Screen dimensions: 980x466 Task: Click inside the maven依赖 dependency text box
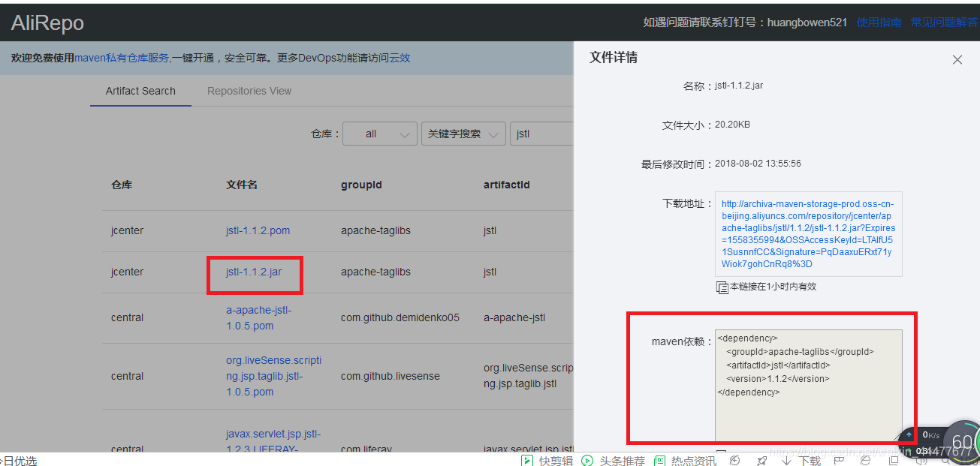(809, 386)
